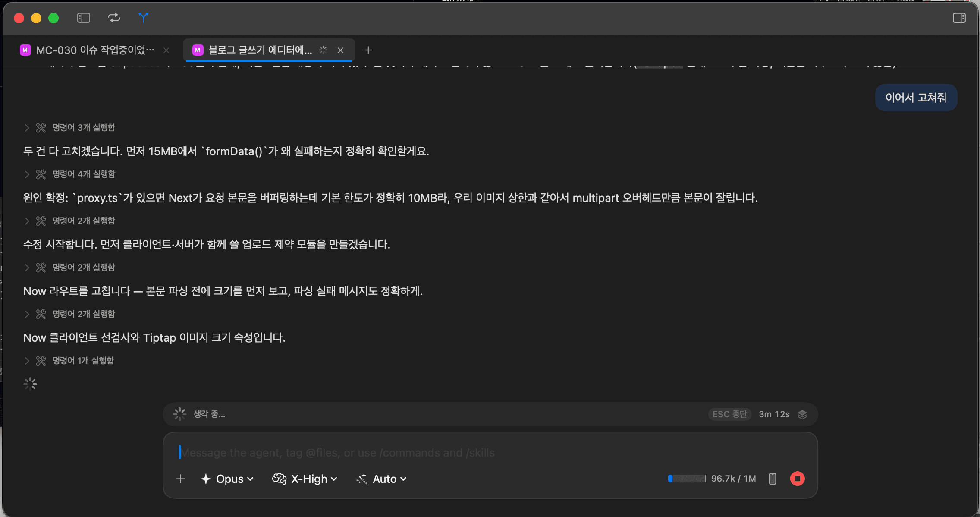Toggle the right sidebar panel icon
This screenshot has width=980, height=517.
coord(959,18)
